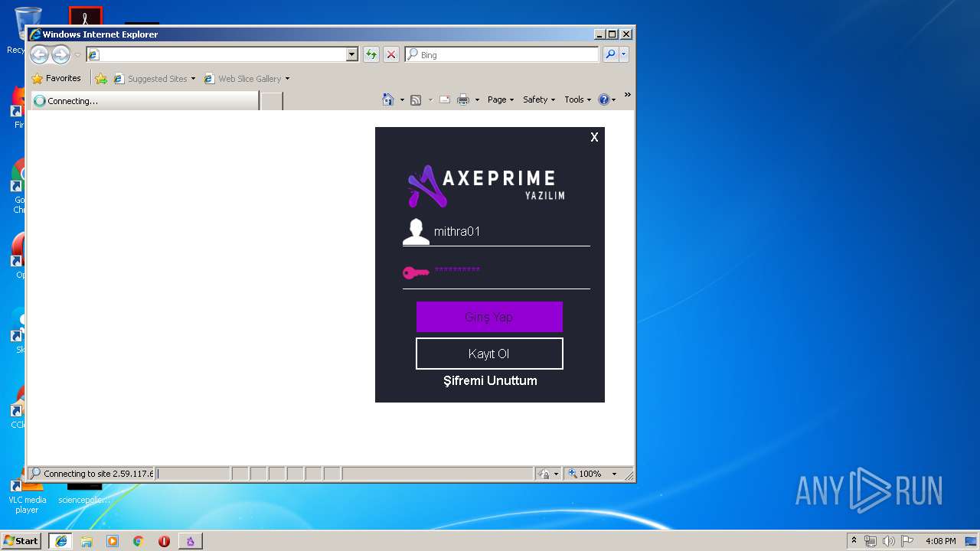Image resolution: width=980 pixels, height=551 pixels.
Task: Click the AxePrime Yazılım logo
Action: [485, 185]
